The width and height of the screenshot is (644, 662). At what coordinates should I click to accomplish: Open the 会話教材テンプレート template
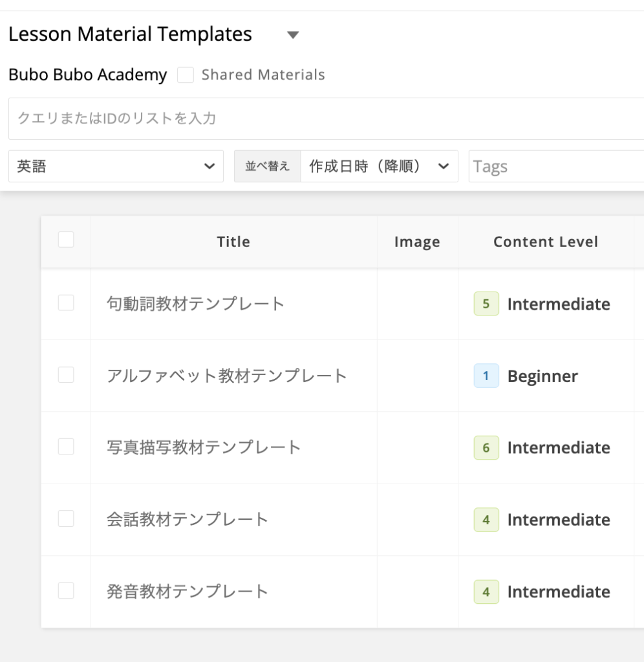(188, 519)
